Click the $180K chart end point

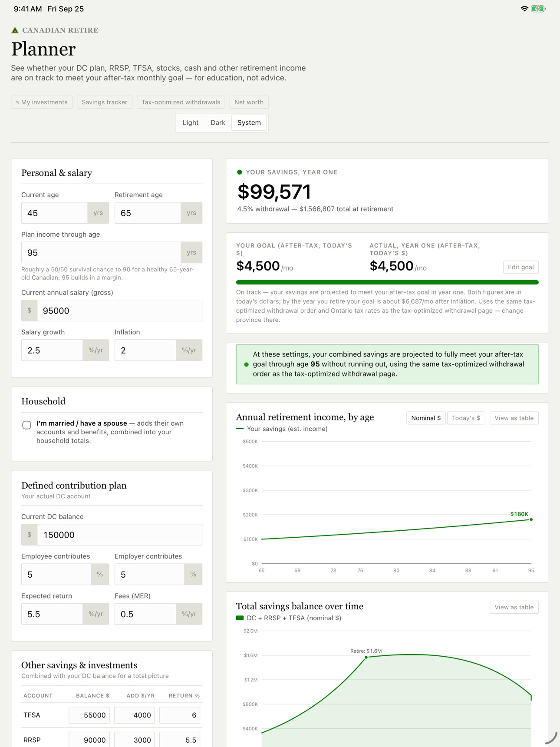click(x=531, y=519)
